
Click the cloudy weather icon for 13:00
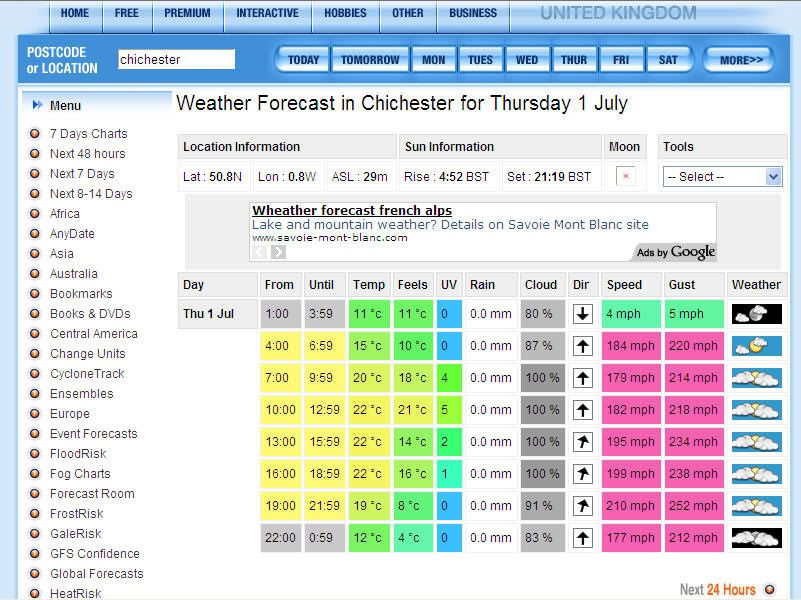[755, 441]
